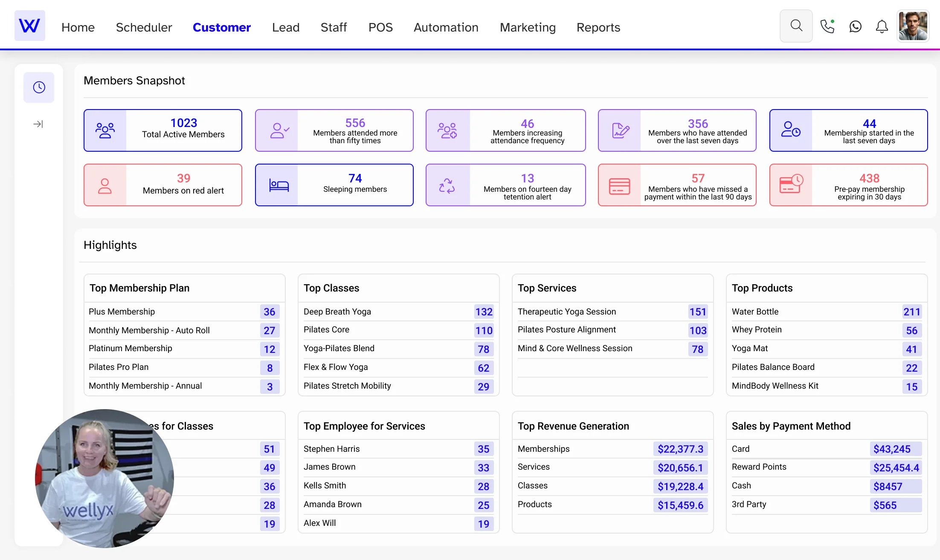940x560 pixels.
Task: Click the Total Active Members group icon
Action: tap(105, 130)
